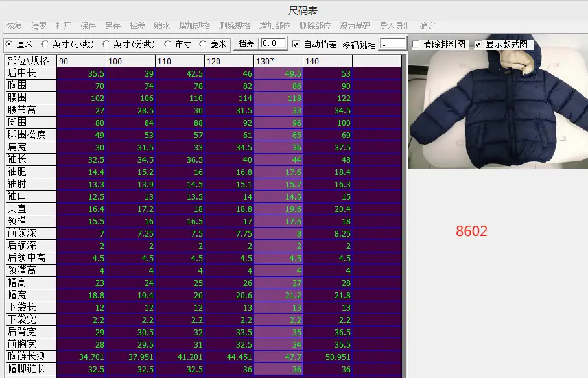
Task: Click the 删除规格 menu item
Action: point(235,26)
